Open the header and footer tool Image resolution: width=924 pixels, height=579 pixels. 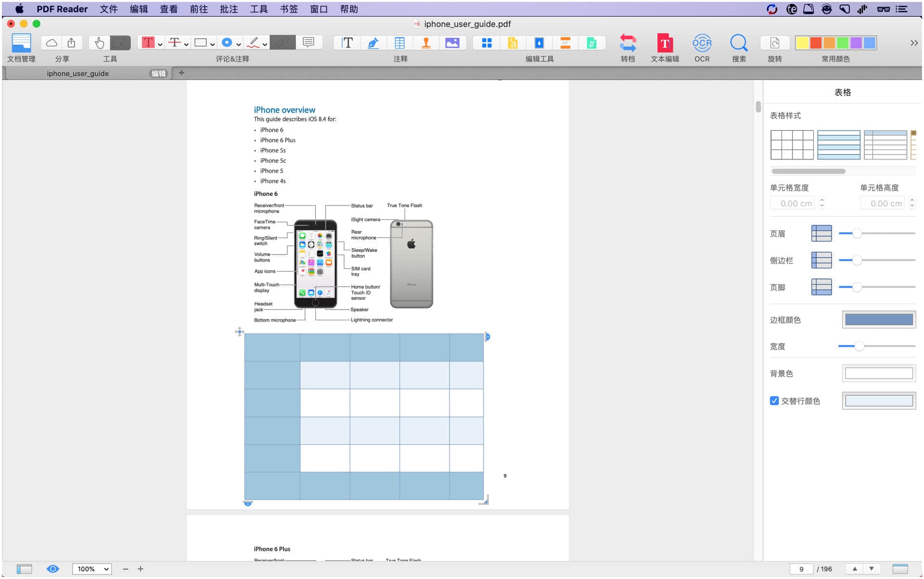coord(565,43)
